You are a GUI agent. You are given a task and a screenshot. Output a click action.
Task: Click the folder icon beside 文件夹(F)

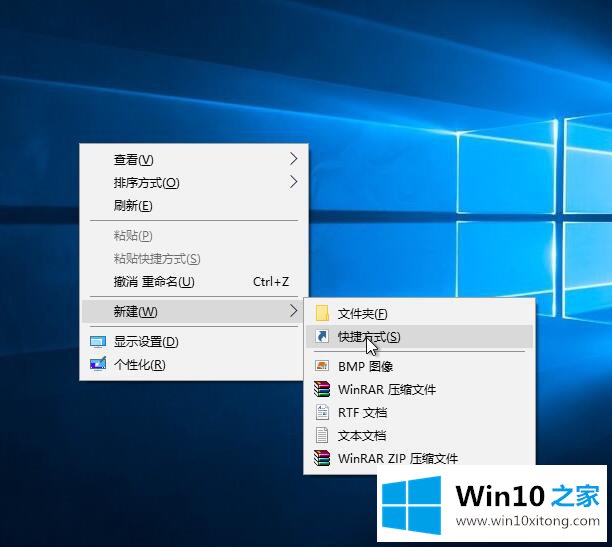[x=322, y=314]
